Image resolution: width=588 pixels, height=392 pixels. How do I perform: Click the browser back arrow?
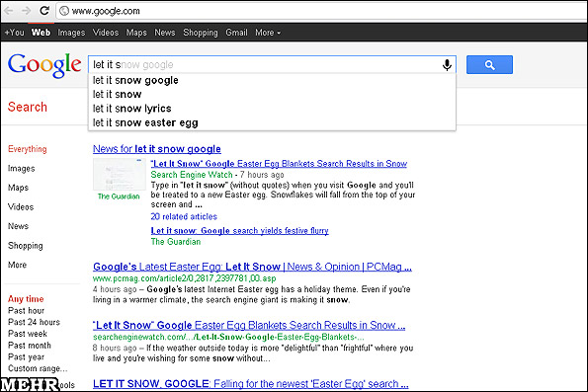[x=9, y=11]
